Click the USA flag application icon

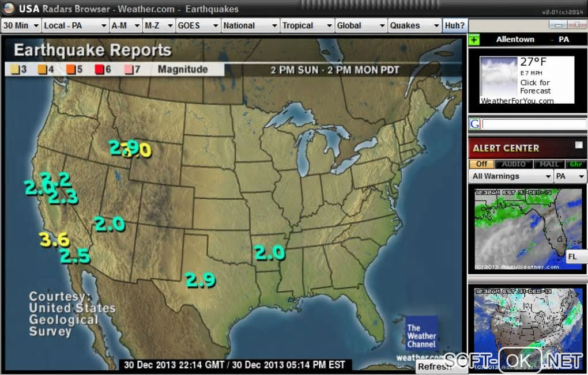[8, 8]
